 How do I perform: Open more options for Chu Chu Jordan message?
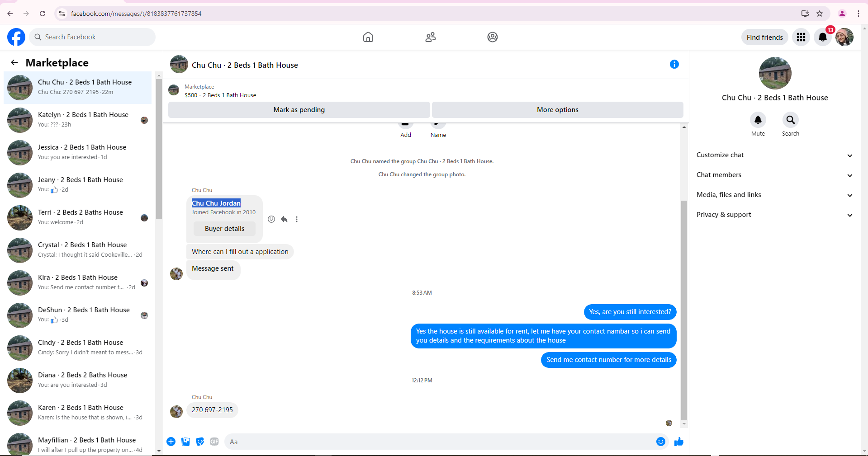[x=297, y=219]
